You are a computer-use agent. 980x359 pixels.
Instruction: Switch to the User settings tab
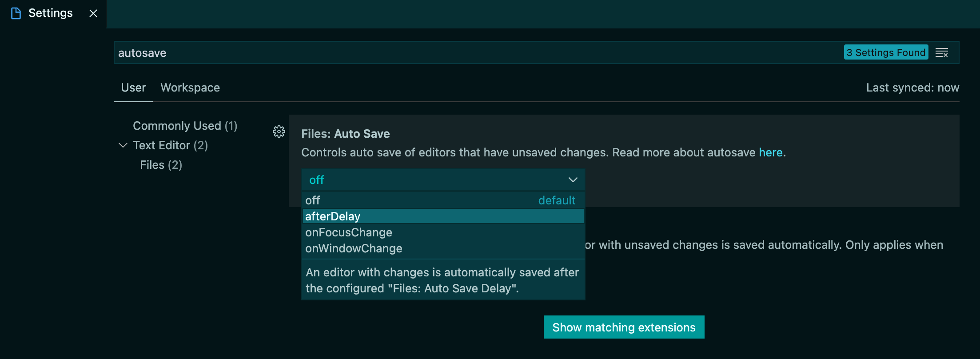tap(133, 88)
